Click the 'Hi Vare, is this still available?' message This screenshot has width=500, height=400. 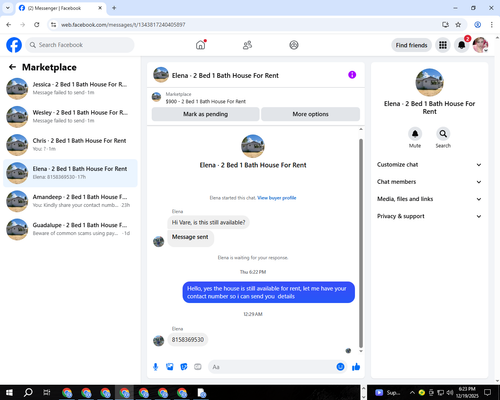click(208, 222)
